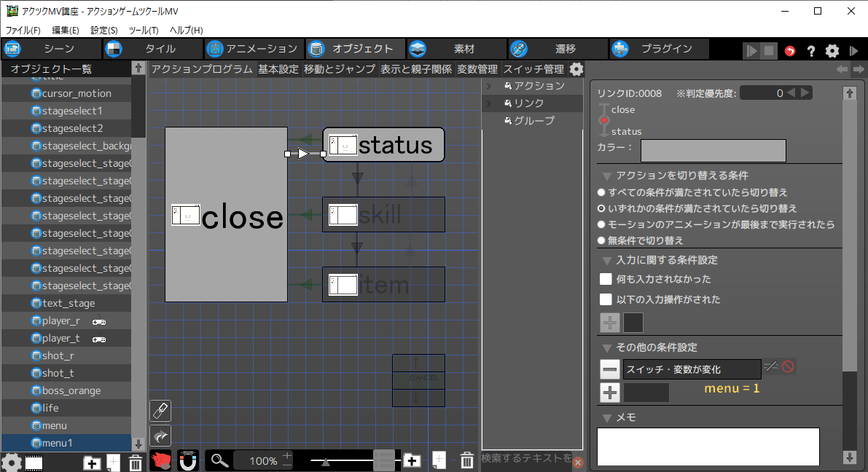Switch to the アニメーション tab
This screenshot has height=472, width=868.
pos(252,49)
